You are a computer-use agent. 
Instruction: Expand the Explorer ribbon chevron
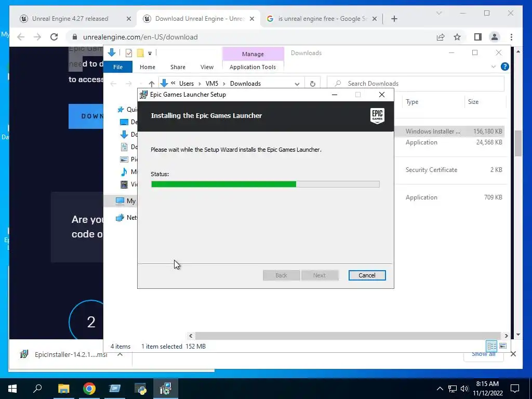(x=494, y=67)
